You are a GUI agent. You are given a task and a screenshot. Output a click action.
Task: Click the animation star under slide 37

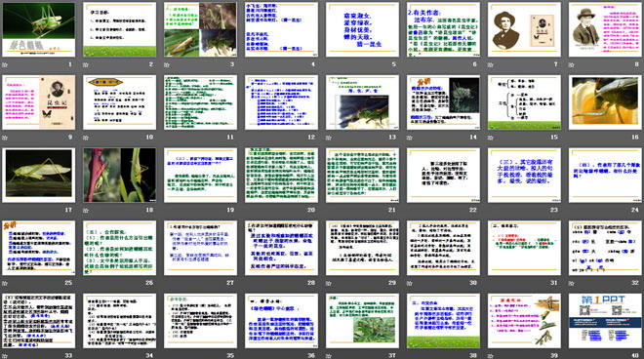click(x=329, y=355)
